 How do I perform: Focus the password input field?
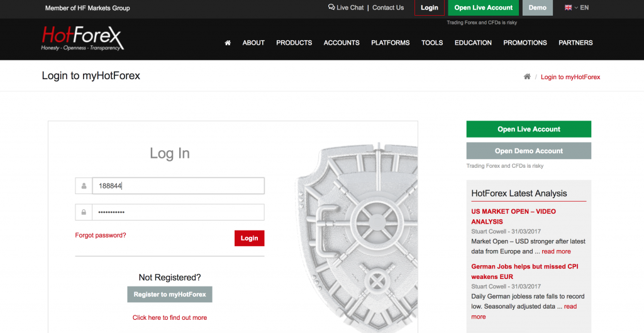point(178,212)
